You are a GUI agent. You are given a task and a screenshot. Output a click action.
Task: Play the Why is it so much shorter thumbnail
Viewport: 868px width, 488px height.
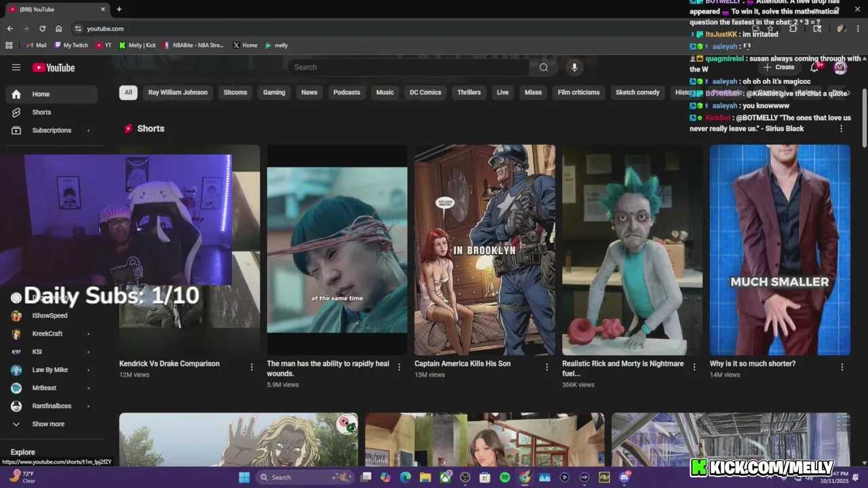point(780,249)
